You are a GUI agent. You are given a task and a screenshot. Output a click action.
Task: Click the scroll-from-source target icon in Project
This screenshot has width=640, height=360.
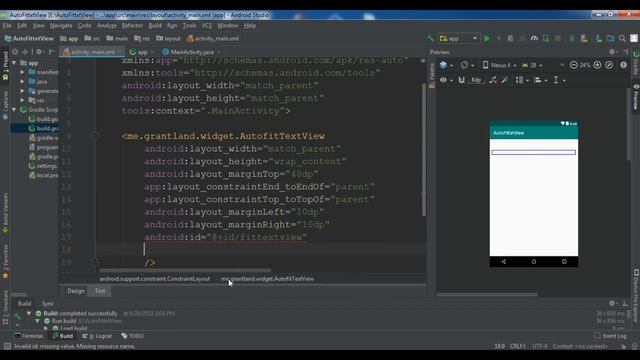pos(15,52)
